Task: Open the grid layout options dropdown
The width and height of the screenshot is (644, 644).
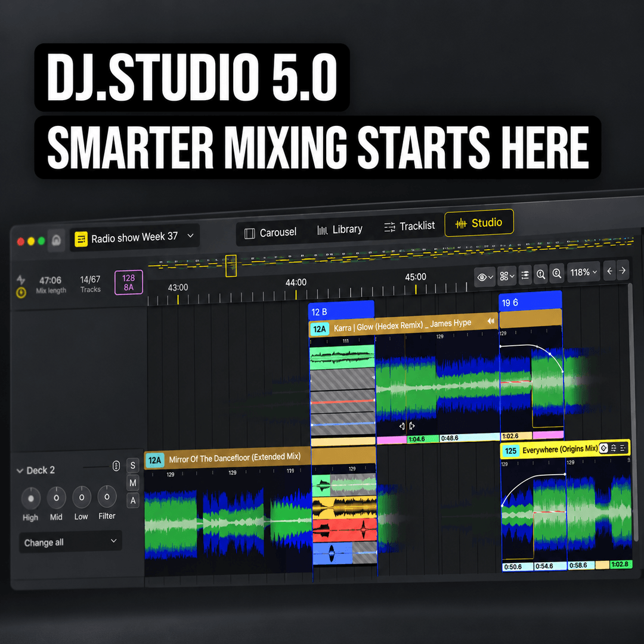Action: [506, 276]
